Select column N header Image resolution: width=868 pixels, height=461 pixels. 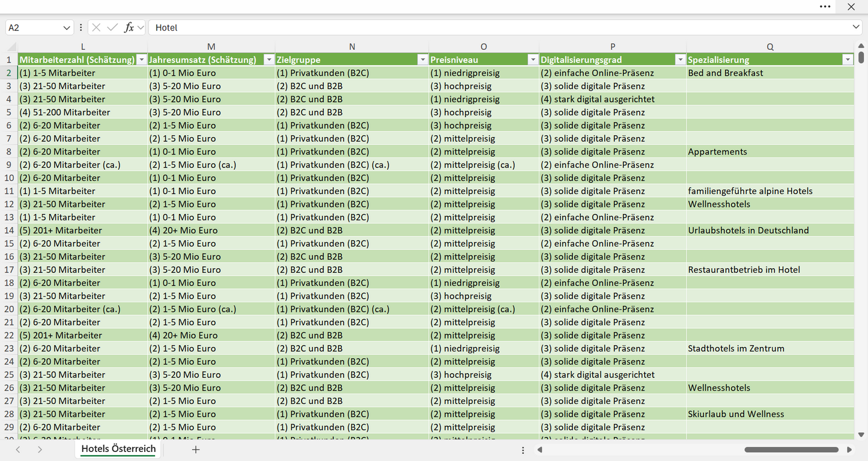(352, 47)
